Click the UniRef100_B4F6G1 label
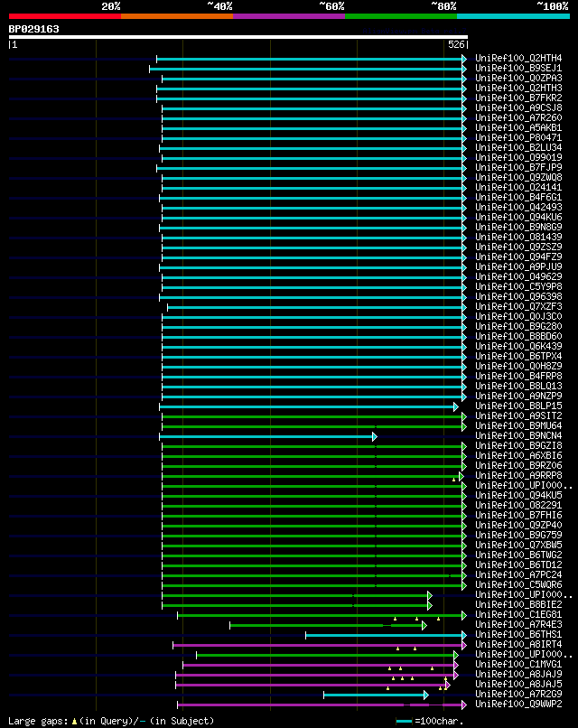578x728 pixels. tap(518, 197)
